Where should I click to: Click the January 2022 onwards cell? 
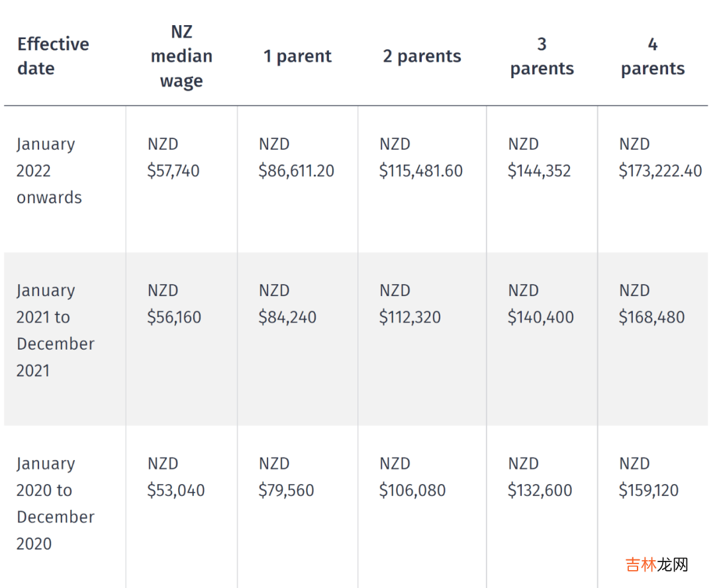(x=49, y=171)
